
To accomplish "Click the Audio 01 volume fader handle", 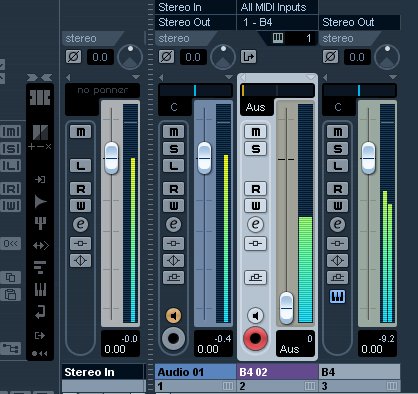I will [204, 158].
